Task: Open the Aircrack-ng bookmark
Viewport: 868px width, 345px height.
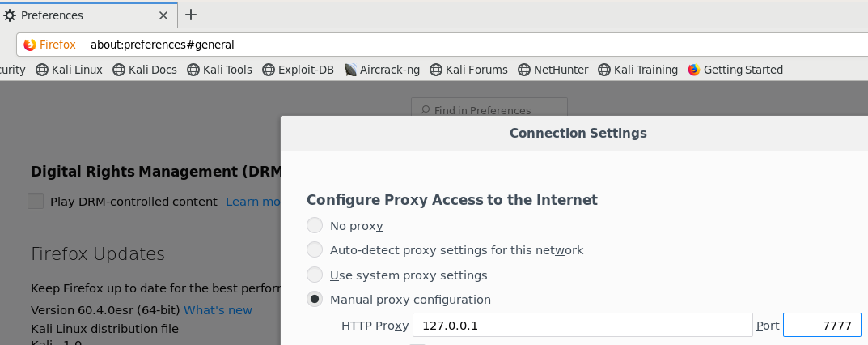Action: pyautogui.click(x=382, y=70)
